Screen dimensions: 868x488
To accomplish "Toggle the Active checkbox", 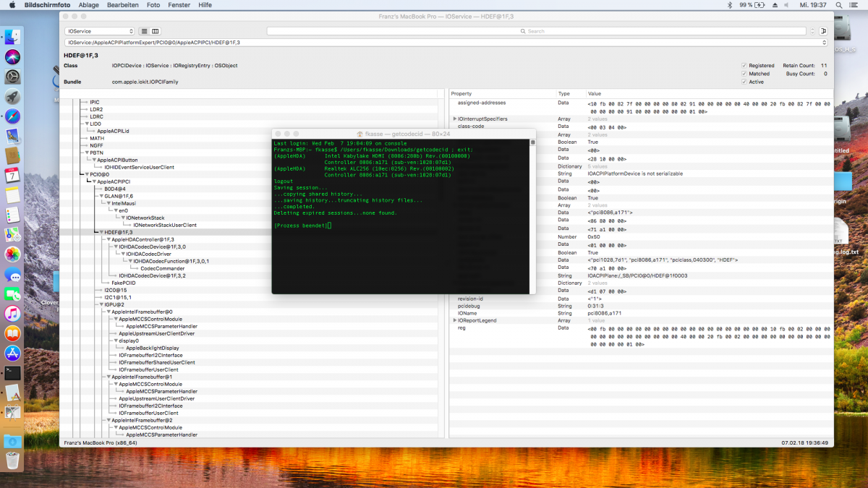I will (x=744, y=82).
